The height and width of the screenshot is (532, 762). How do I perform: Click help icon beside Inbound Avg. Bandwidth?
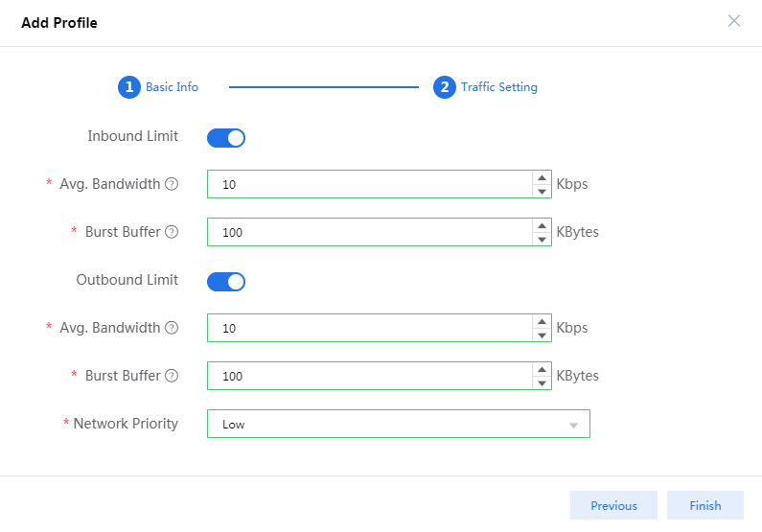point(172,184)
